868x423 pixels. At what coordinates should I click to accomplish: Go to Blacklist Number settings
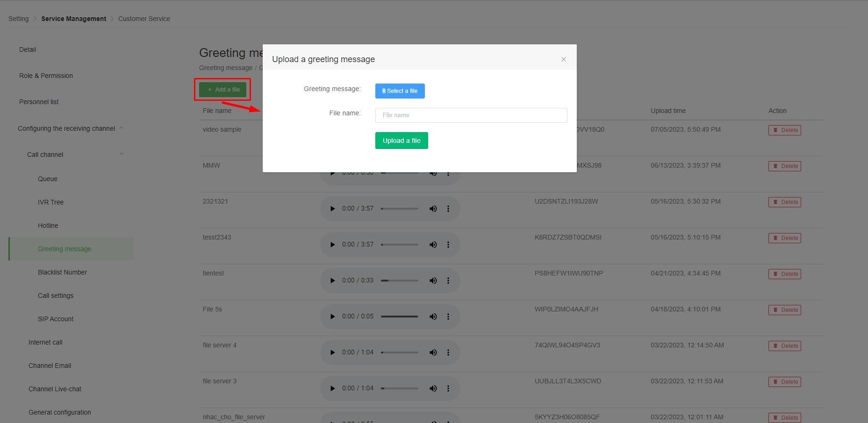(x=62, y=272)
